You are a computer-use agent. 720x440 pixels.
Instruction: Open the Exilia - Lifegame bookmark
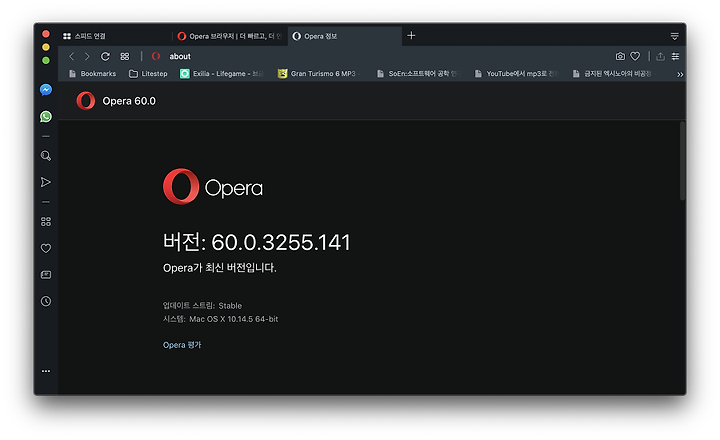(222, 74)
